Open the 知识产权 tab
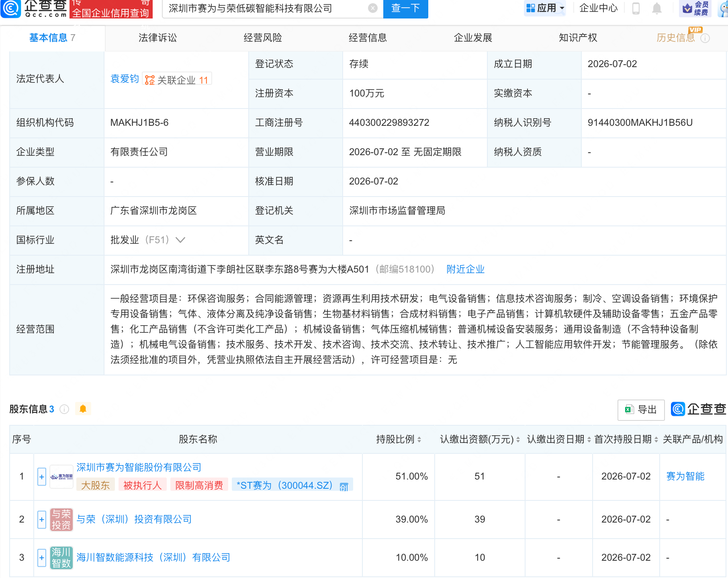This screenshot has height=578, width=728. 578,38
